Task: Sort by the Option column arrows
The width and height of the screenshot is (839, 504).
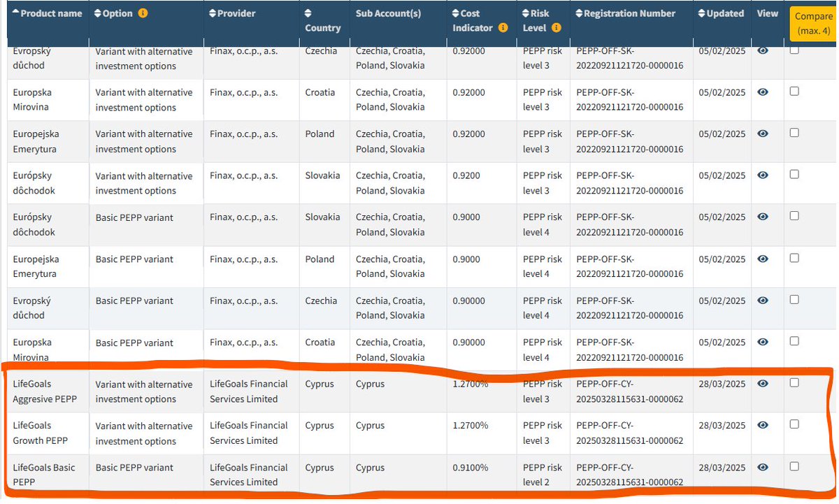Action: tap(98, 13)
